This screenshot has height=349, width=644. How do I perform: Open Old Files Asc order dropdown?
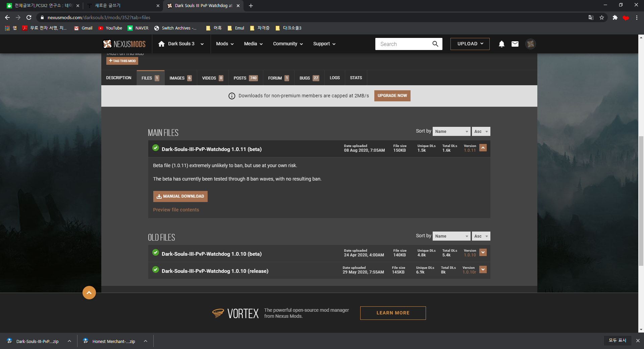click(x=481, y=236)
